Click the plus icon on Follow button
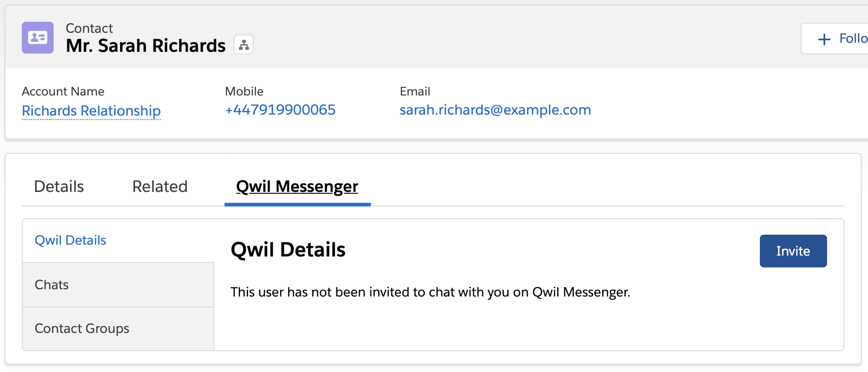Viewport: 868px width, 372px height. coord(824,39)
